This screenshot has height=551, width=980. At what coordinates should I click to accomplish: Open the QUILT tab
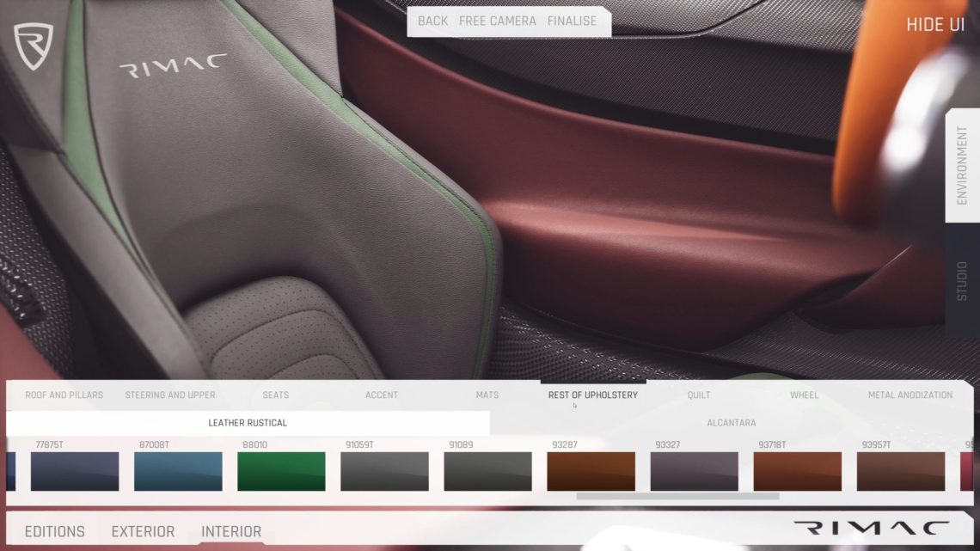(699, 395)
